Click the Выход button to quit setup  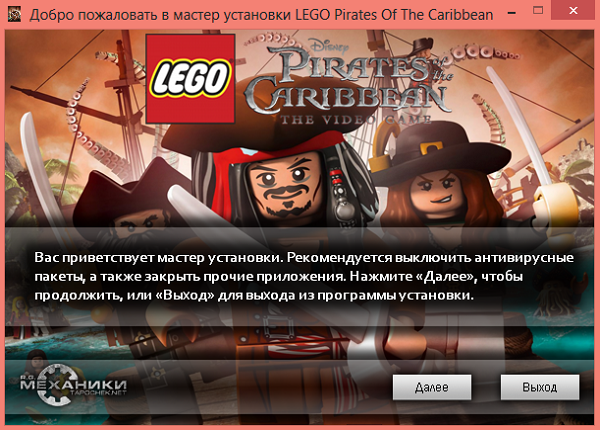[540, 387]
